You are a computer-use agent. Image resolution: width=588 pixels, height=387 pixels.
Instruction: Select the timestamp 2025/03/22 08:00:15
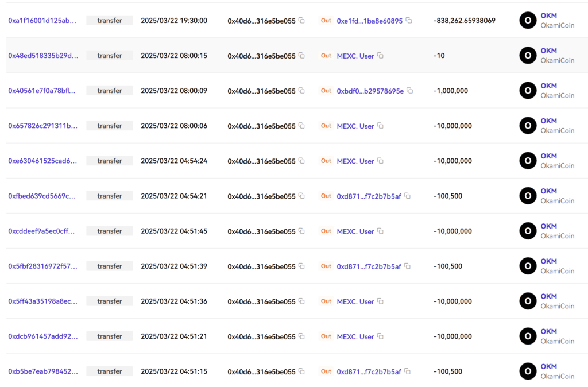174,56
